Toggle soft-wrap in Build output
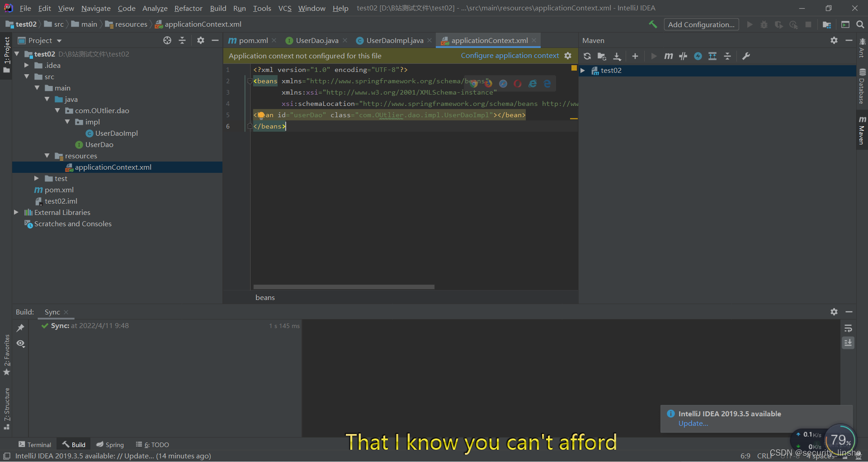The width and height of the screenshot is (868, 462). (848, 329)
